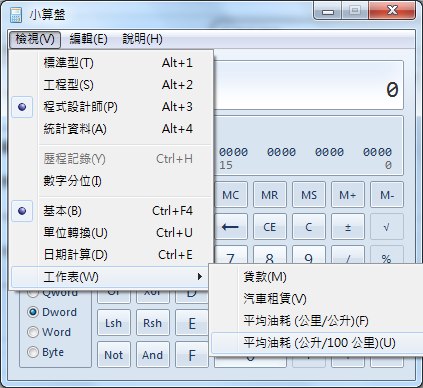Click the backspace arrow button
Image resolution: width=423 pixels, height=388 pixels.
(231, 227)
